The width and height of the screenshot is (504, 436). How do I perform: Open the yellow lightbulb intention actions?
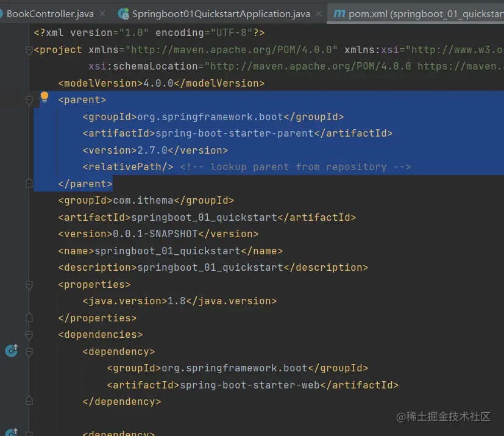click(44, 97)
